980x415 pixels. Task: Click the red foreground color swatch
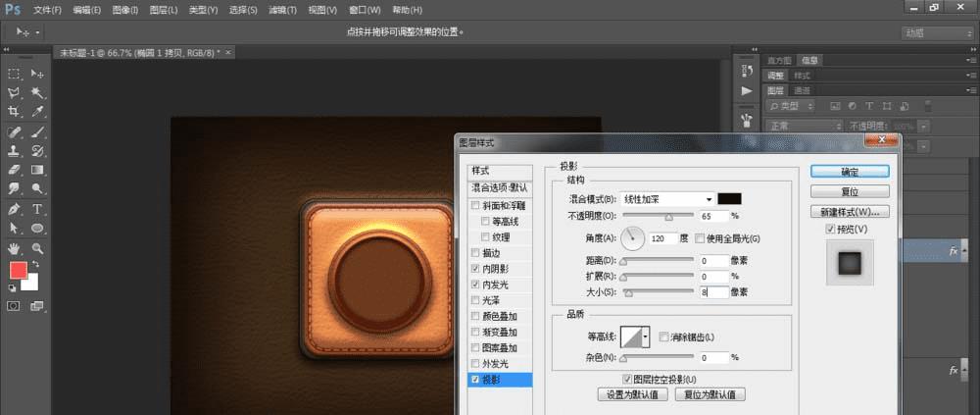[x=18, y=271]
